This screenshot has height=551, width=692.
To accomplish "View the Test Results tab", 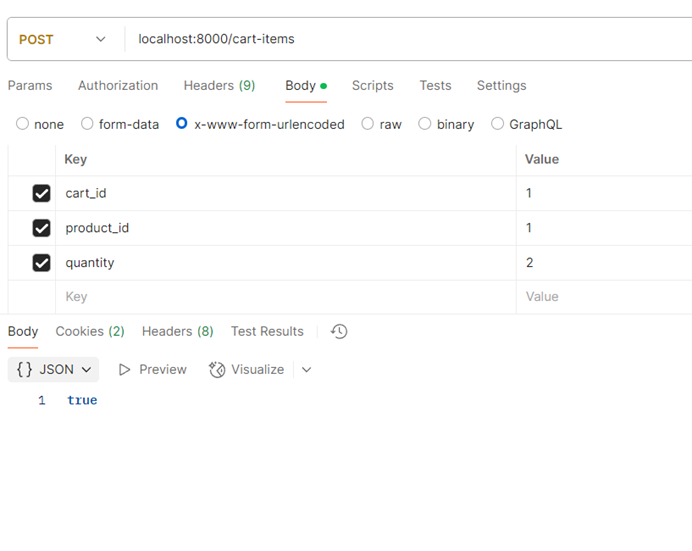I will click(x=267, y=331).
